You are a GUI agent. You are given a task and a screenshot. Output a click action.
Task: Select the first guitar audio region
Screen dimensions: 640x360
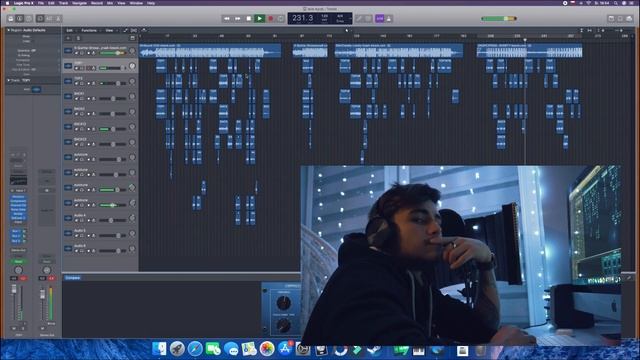point(210,50)
